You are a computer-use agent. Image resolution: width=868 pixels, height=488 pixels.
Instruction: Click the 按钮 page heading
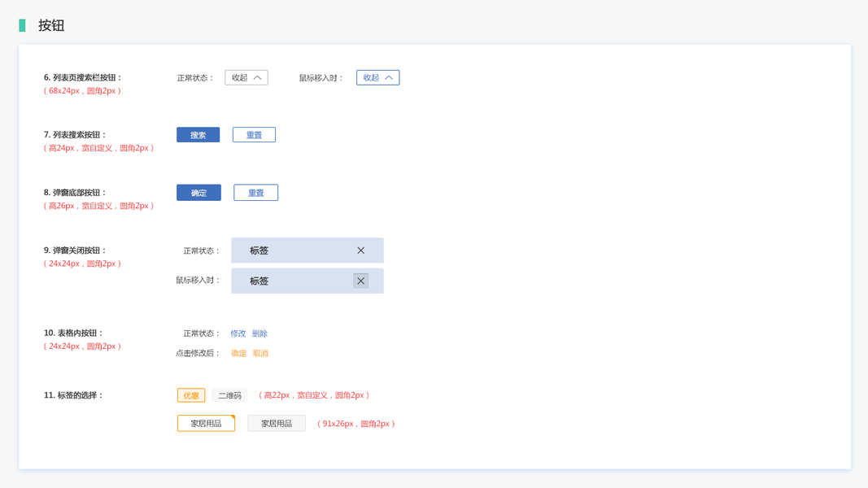(51, 25)
